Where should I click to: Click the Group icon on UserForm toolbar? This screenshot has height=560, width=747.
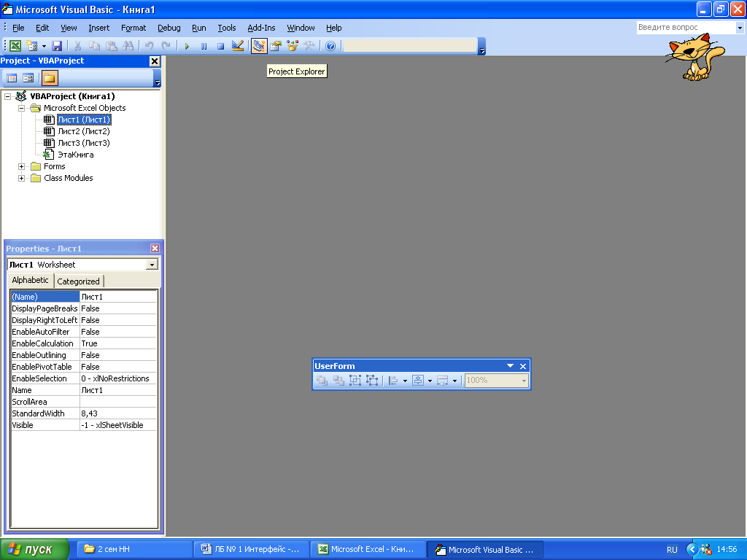355,381
